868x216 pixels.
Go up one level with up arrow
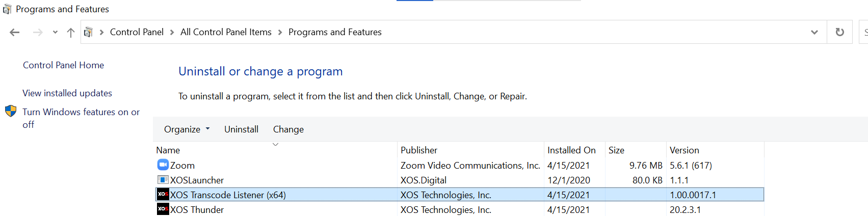click(71, 33)
